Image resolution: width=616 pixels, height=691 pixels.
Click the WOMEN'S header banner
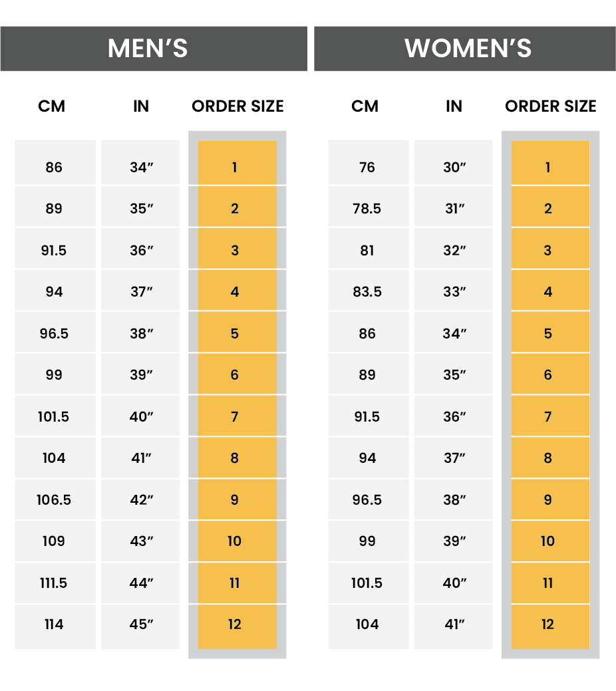coord(465,49)
